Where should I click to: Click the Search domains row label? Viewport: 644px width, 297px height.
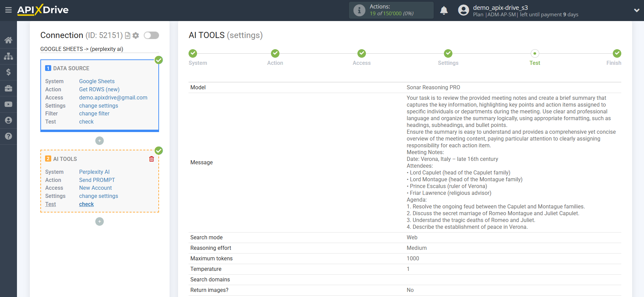pos(210,279)
